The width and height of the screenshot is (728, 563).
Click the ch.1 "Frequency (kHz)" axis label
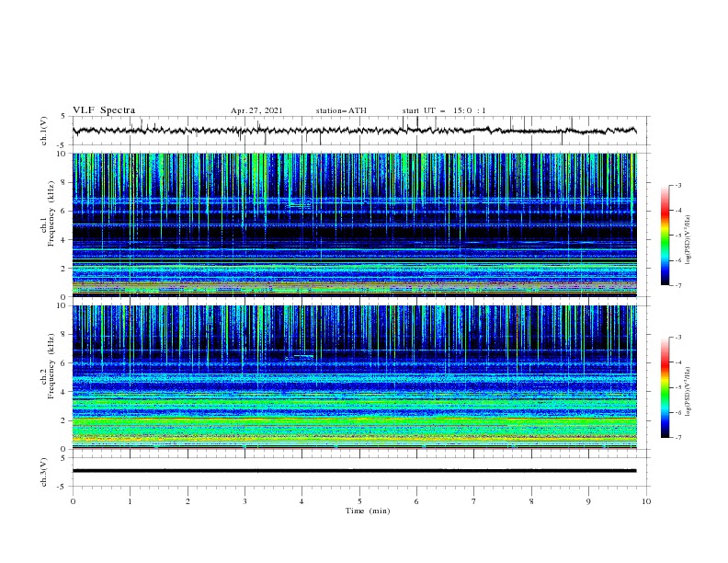pyautogui.click(x=51, y=214)
